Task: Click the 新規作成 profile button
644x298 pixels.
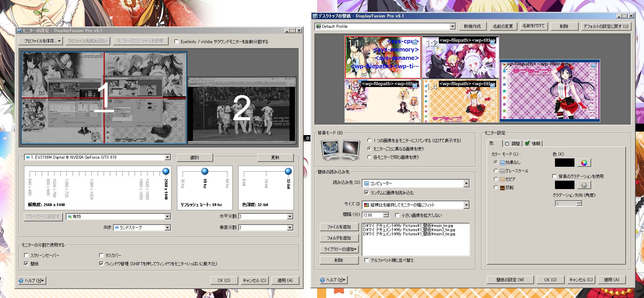Action: coord(472,26)
